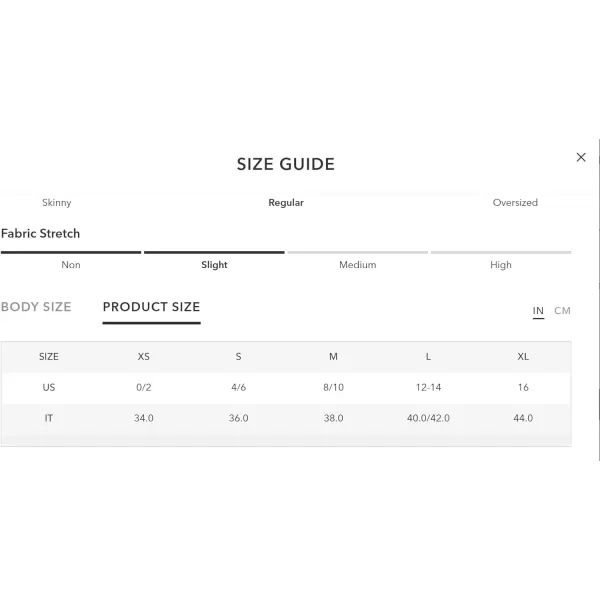Viewport: 600px width, 600px height.
Task: Close the Size Guide dialog
Action: click(x=580, y=157)
